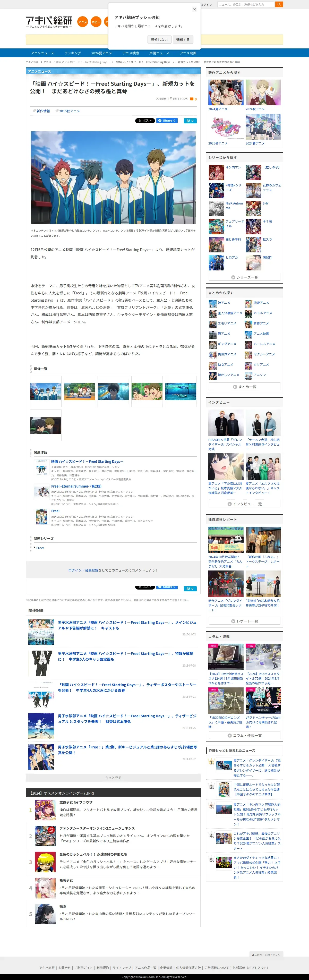Click the 利用規約 footer link
The image size is (309, 980).
tap(102, 967)
